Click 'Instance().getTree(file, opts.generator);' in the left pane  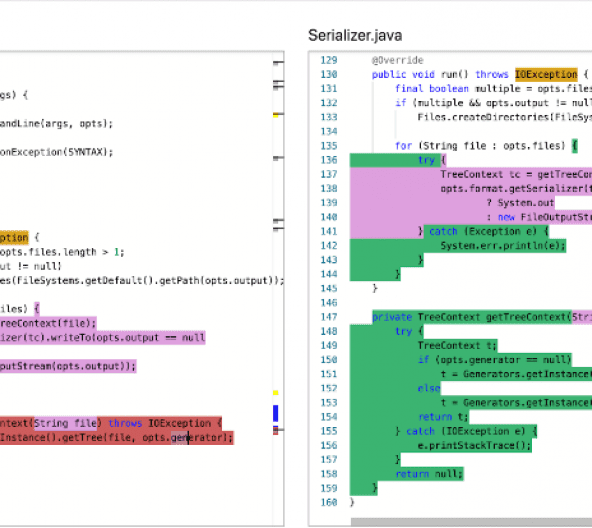116,438
